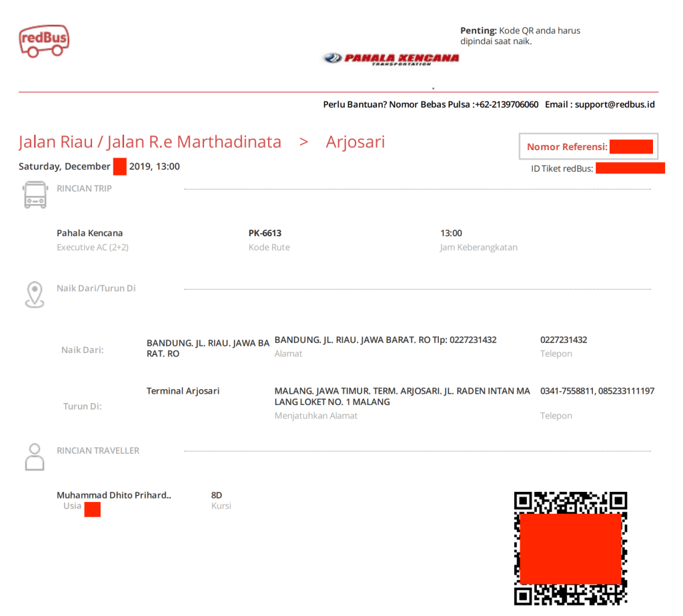Click the Arjosari destination heading
Image resolution: width=683 pixels, height=616 pixels.
pos(355,142)
